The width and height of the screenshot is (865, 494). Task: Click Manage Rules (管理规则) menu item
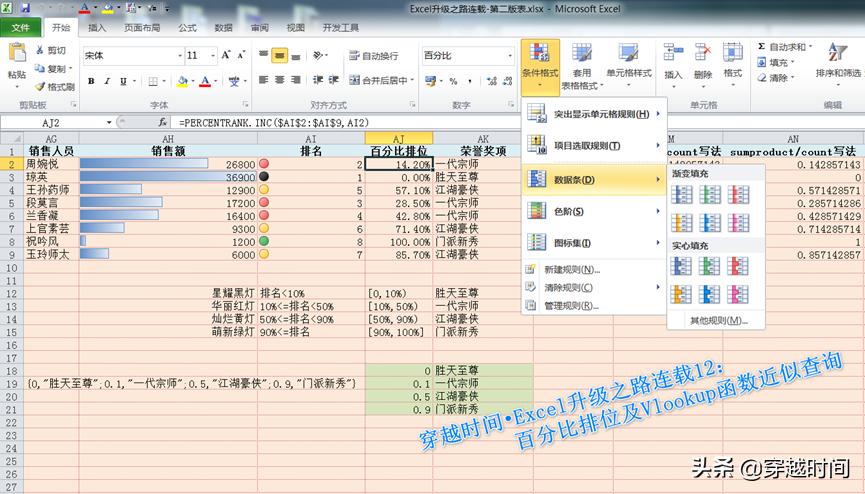pyautogui.click(x=594, y=305)
